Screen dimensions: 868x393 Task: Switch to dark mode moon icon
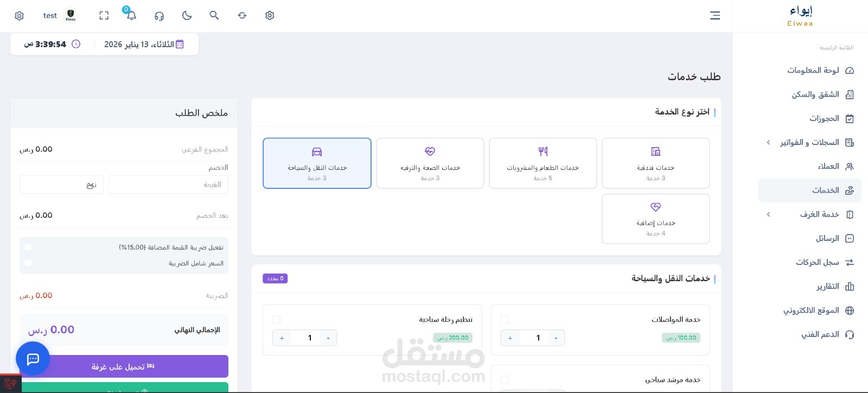tap(187, 15)
